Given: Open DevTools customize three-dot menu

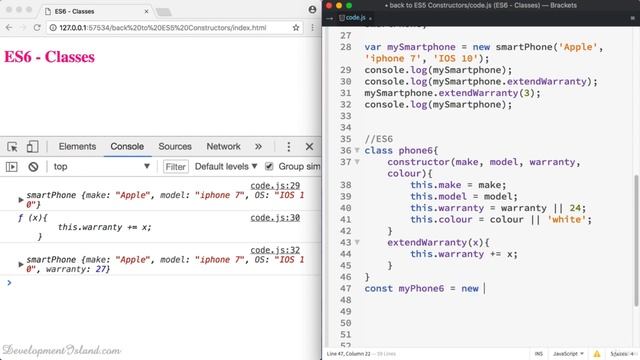Looking at the screenshot, I should pyautogui.click(x=289, y=147).
